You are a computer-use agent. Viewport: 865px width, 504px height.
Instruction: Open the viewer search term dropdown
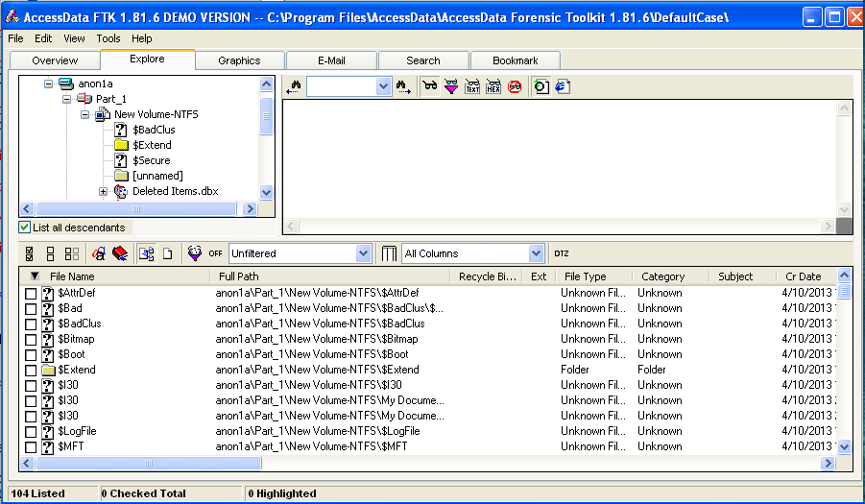383,86
